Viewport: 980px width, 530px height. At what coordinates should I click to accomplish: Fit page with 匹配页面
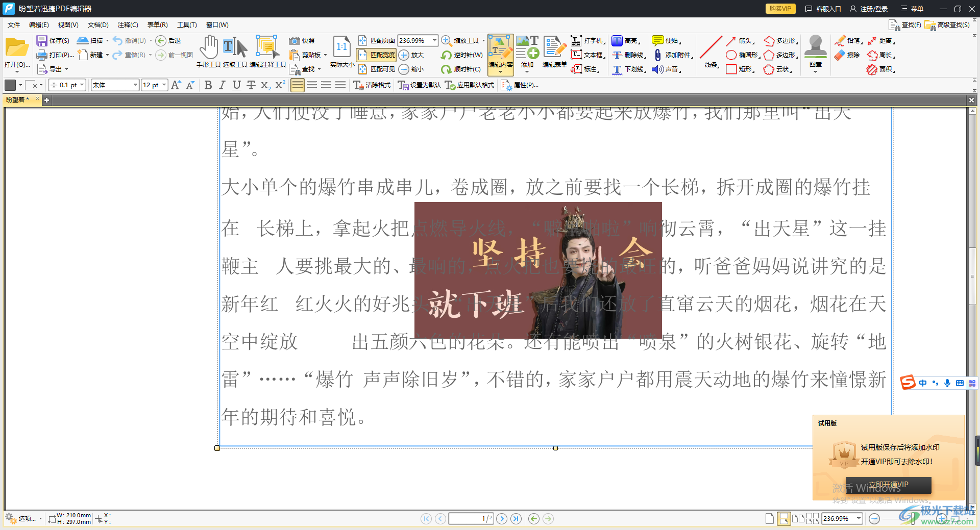click(x=377, y=40)
